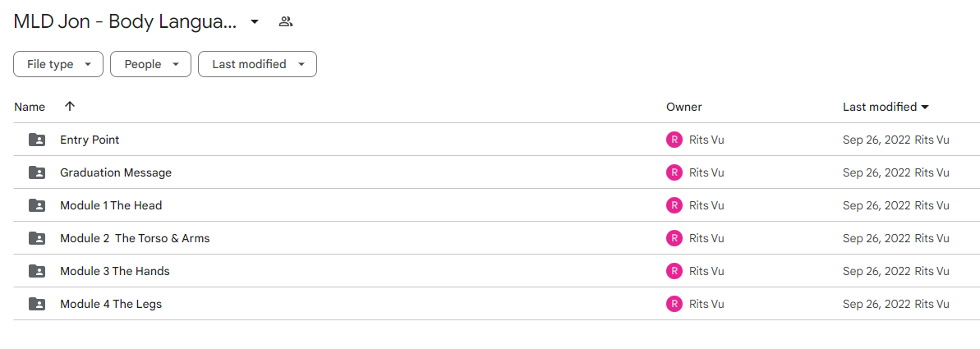The width and height of the screenshot is (980, 349).
Task: Click Rits Vu avatar in Entry Point row
Action: pyautogui.click(x=674, y=140)
